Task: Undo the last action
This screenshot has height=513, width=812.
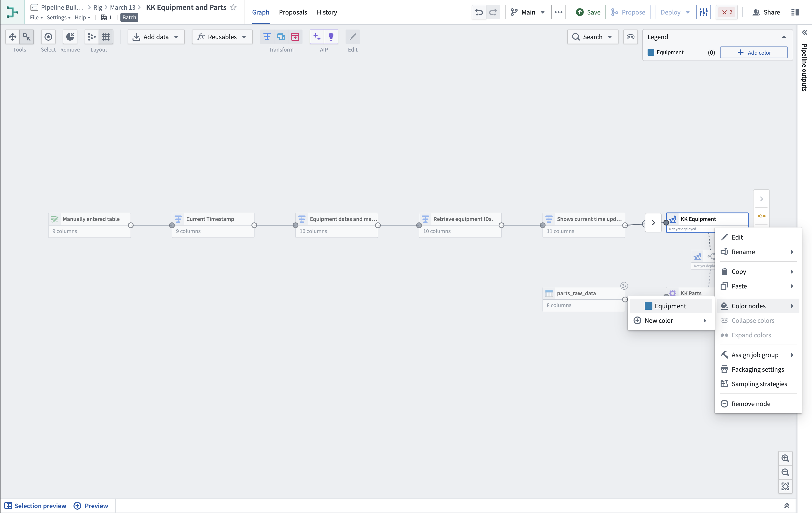Action: 479,12
